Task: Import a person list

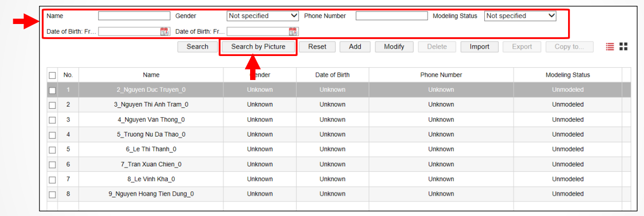Action: (x=479, y=47)
